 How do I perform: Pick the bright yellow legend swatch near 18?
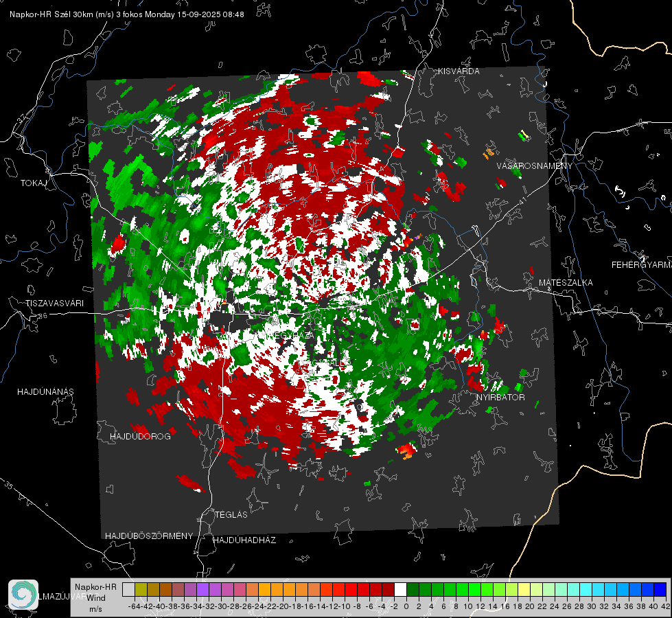(524, 589)
